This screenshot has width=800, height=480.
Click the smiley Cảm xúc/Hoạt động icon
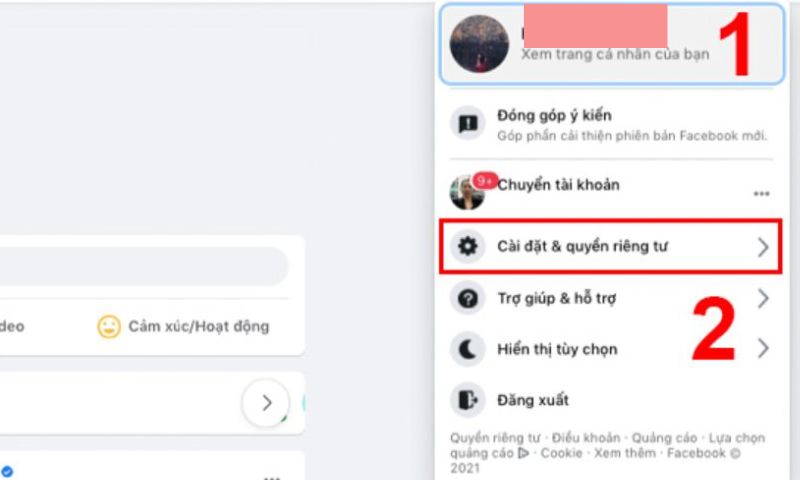pos(109,326)
